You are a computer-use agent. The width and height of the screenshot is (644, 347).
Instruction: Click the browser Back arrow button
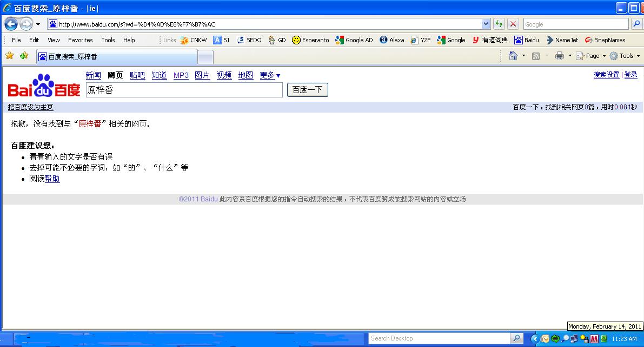point(11,24)
